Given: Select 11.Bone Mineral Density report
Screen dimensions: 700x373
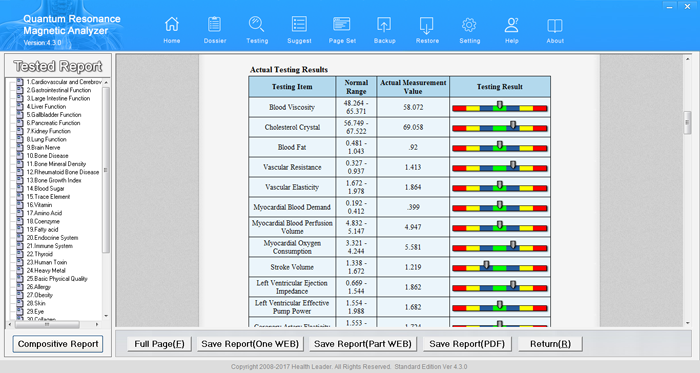Looking at the screenshot, I should (x=56, y=164).
